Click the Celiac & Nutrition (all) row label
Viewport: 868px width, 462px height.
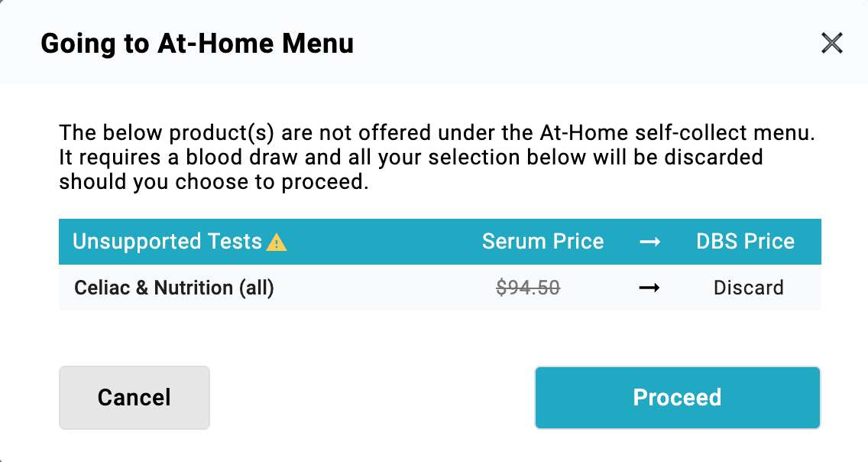173,288
